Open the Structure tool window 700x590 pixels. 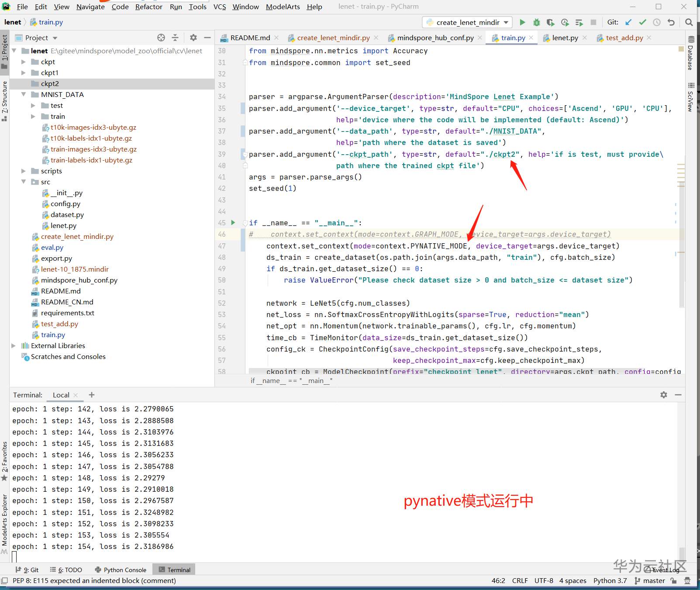coord(4,100)
